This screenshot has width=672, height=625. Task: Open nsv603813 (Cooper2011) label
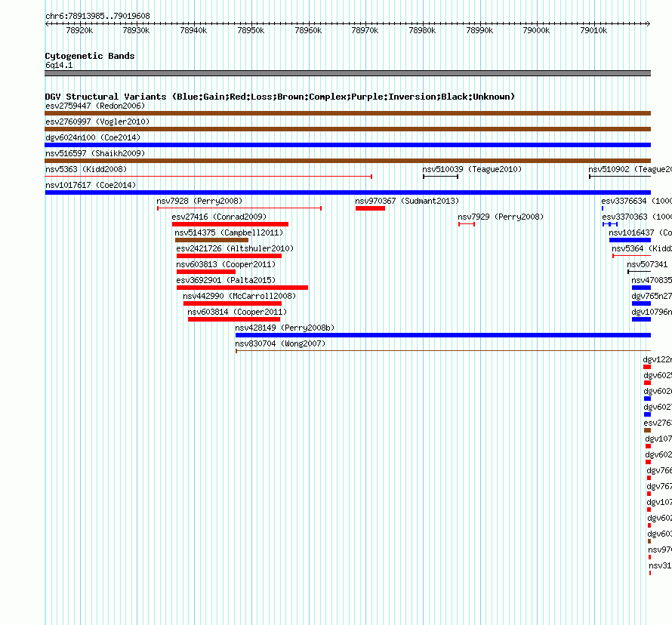[226, 264]
